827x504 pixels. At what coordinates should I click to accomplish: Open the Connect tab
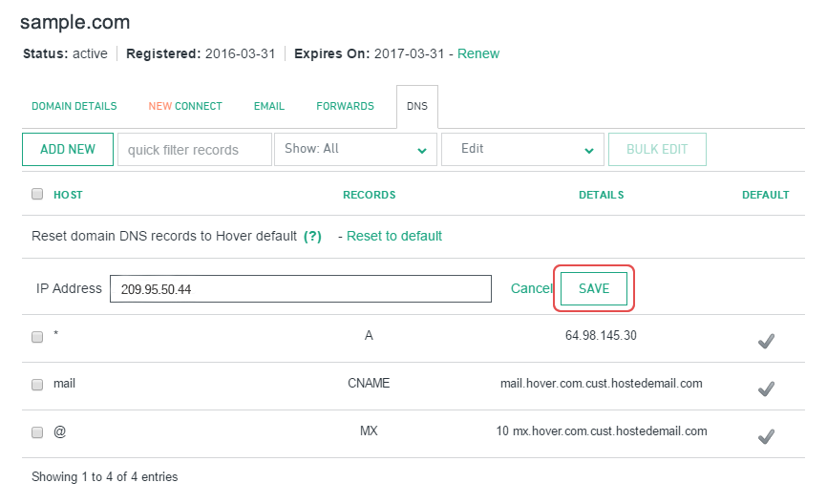(x=185, y=106)
